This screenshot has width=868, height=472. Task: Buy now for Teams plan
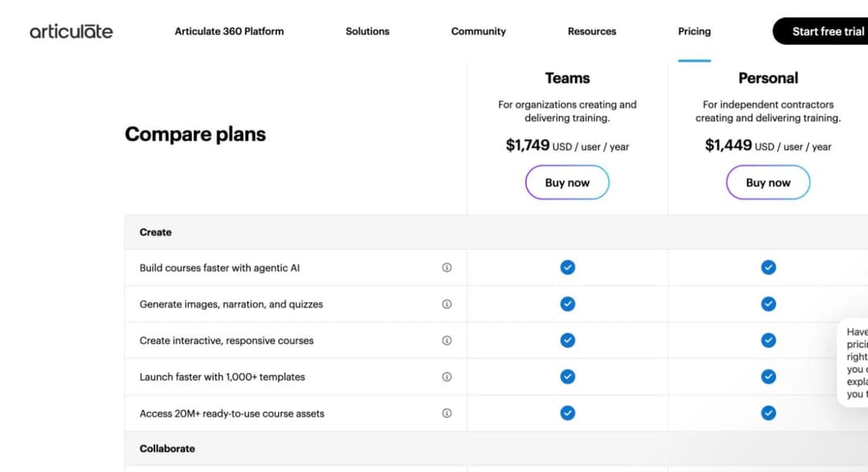pyautogui.click(x=567, y=183)
